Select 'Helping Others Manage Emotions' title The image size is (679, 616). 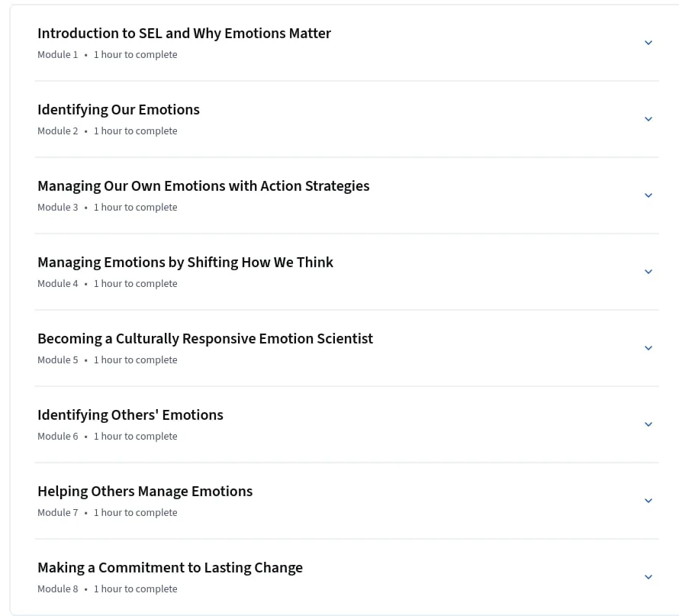(x=145, y=492)
